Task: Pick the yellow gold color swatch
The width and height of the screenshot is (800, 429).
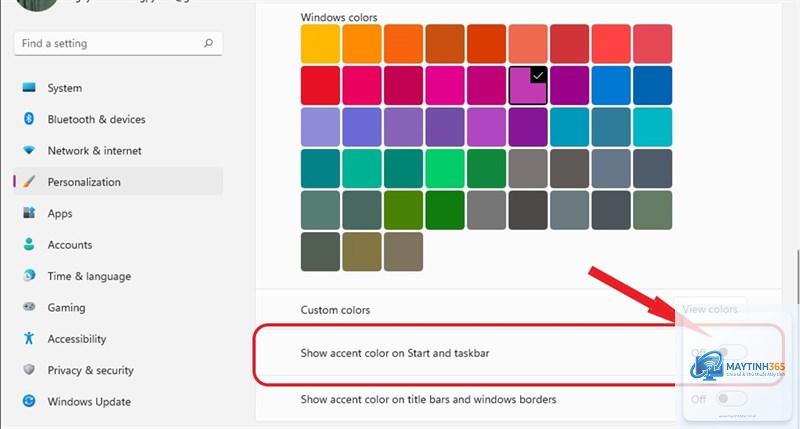Action: coord(320,44)
